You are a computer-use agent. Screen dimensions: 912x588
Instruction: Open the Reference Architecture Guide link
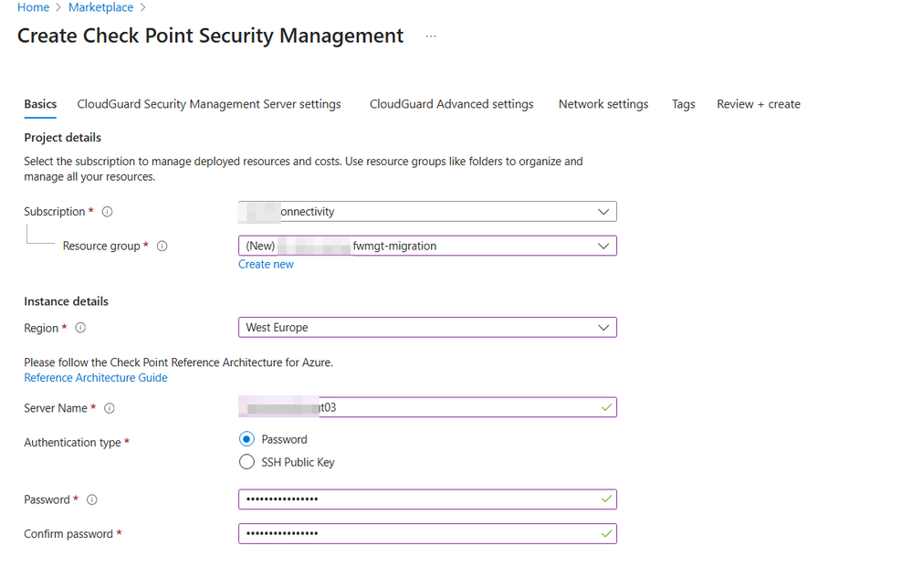click(x=95, y=377)
